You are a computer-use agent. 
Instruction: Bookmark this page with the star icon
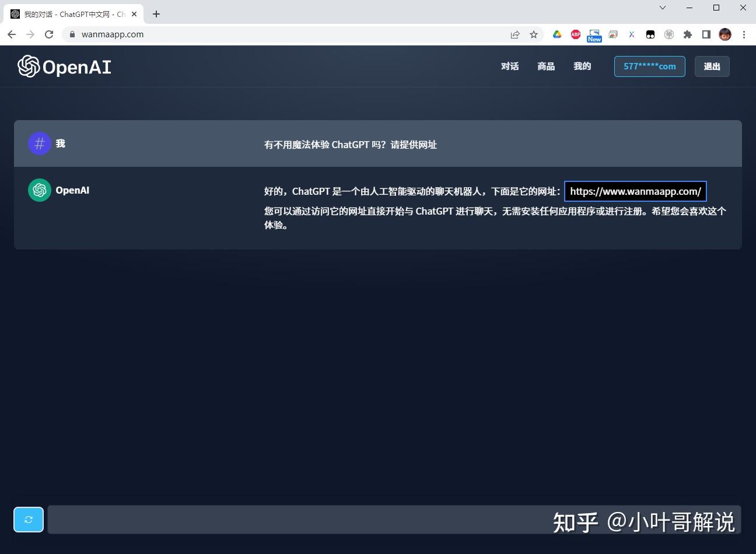coord(534,34)
